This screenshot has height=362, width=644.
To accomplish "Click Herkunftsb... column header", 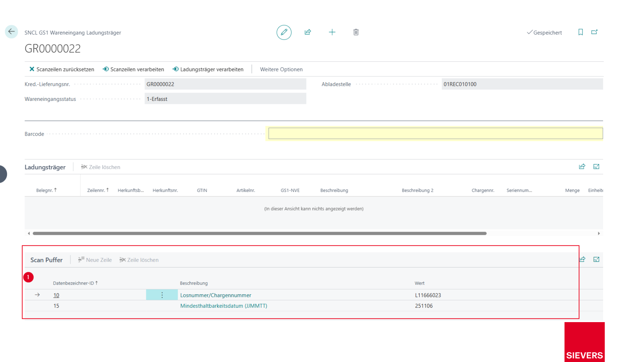I will (131, 190).
